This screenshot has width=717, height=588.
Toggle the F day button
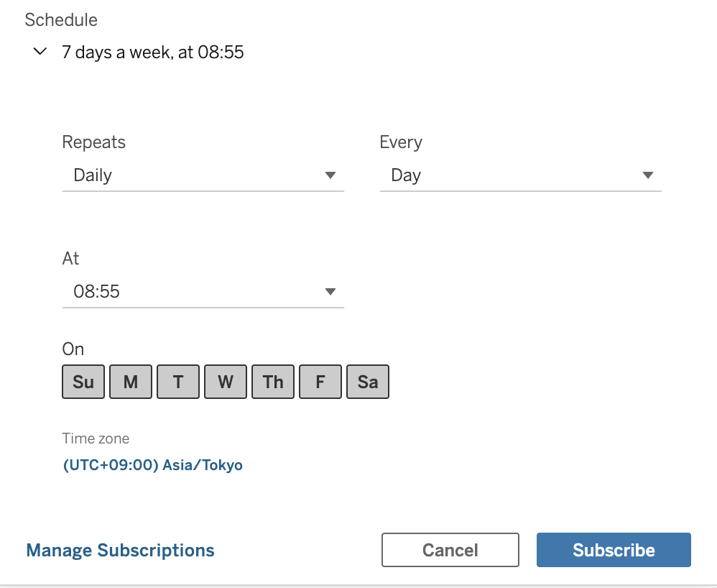click(320, 382)
